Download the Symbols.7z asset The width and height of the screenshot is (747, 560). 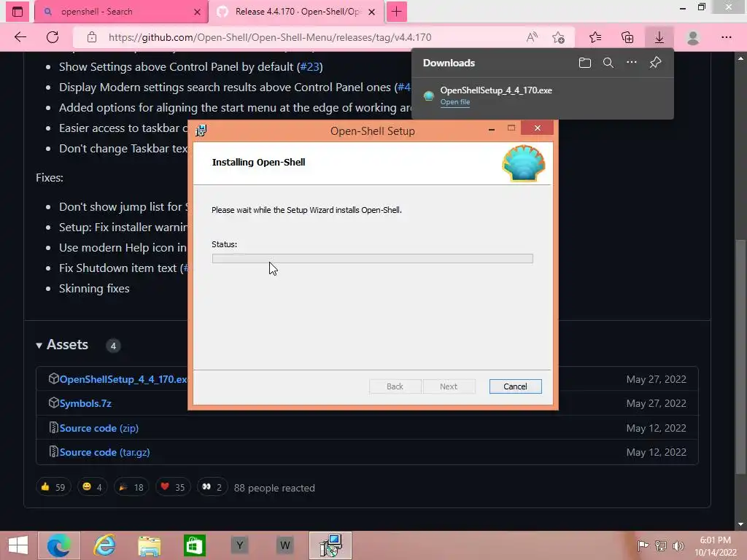coord(86,403)
